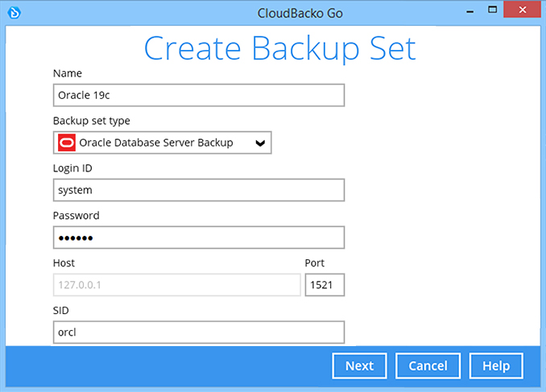Click the Name field containing Oracle 19c
546x392 pixels.
click(199, 95)
